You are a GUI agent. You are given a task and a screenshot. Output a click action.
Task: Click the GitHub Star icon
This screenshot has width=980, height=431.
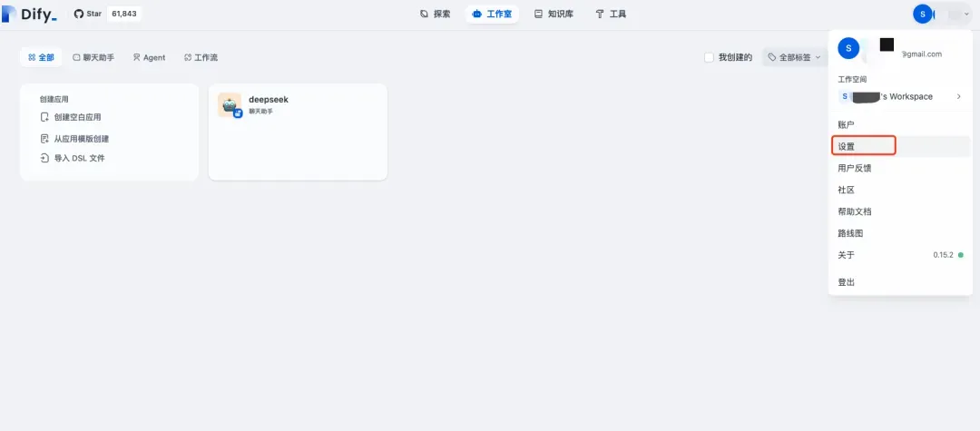[x=79, y=14]
